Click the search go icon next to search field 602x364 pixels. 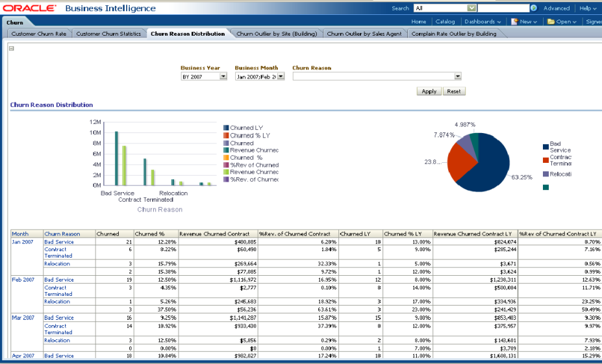tap(534, 8)
